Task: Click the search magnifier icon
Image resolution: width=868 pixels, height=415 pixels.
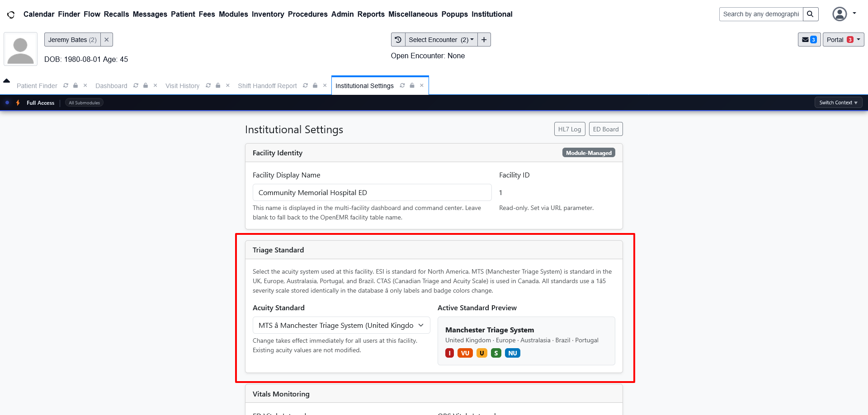Action: coord(810,14)
